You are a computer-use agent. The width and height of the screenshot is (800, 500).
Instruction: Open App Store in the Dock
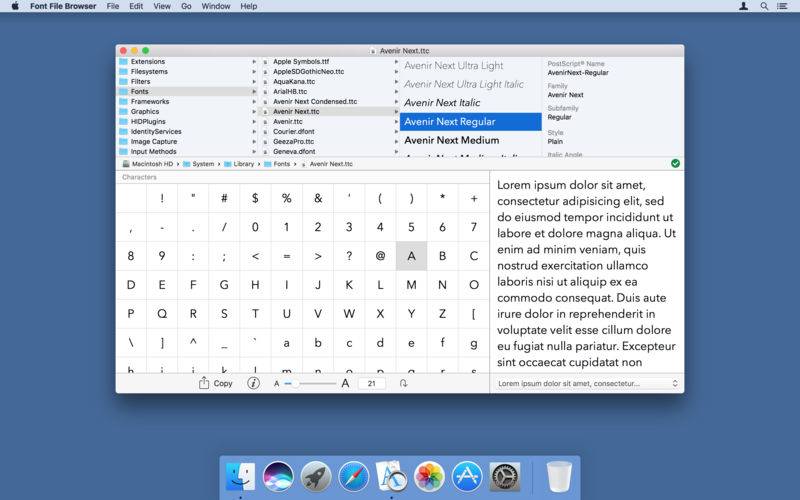click(467, 476)
